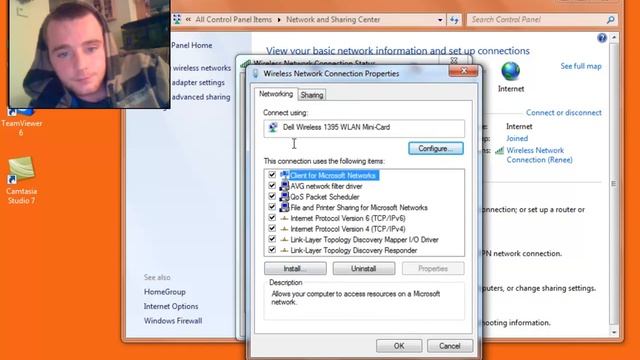Click the Properties dialog title bar icon
This screenshot has height=360, width=640.
(256, 73)
